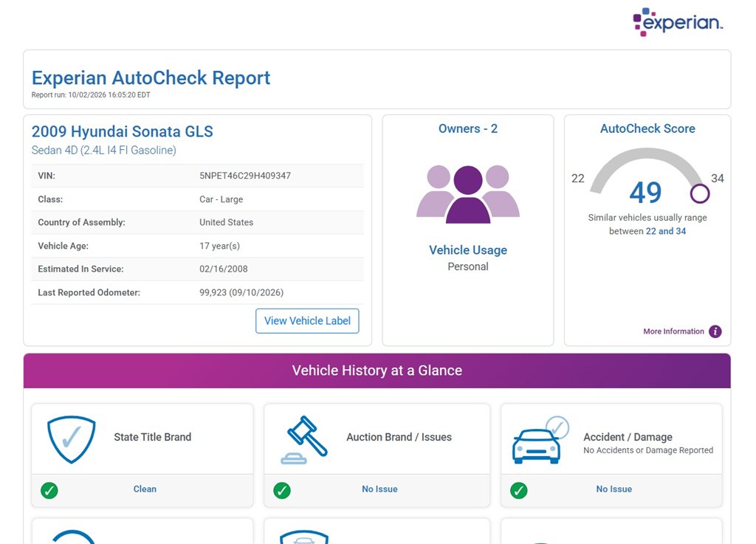Click the three-person owners icon
Viewport: 756px width, 544px height.
(x=467, y=194)
